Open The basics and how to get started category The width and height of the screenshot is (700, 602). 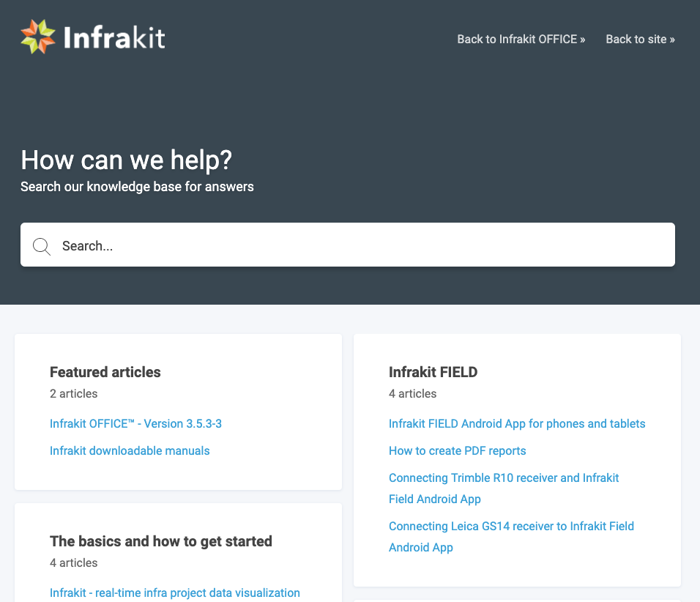pos(160,541)
